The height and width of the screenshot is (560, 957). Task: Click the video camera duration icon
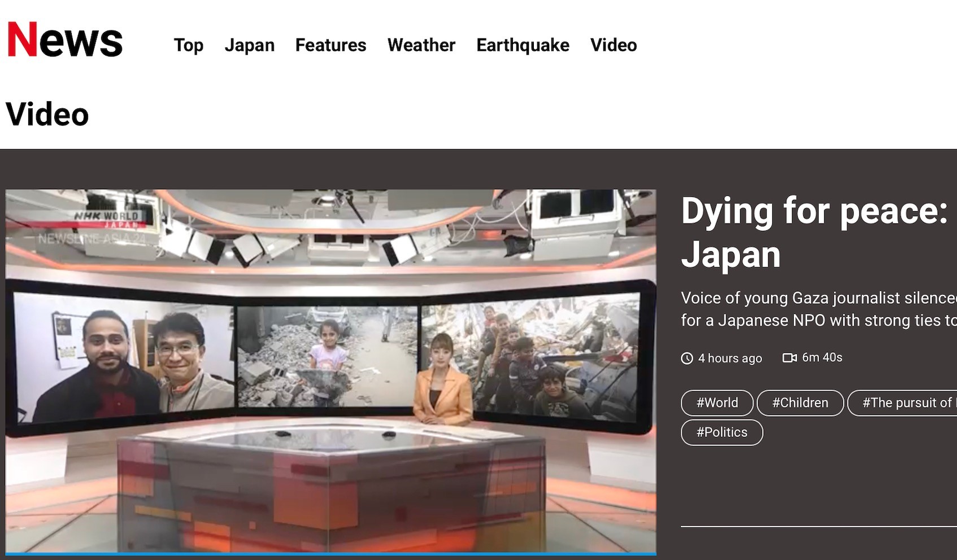pos(789,358)
